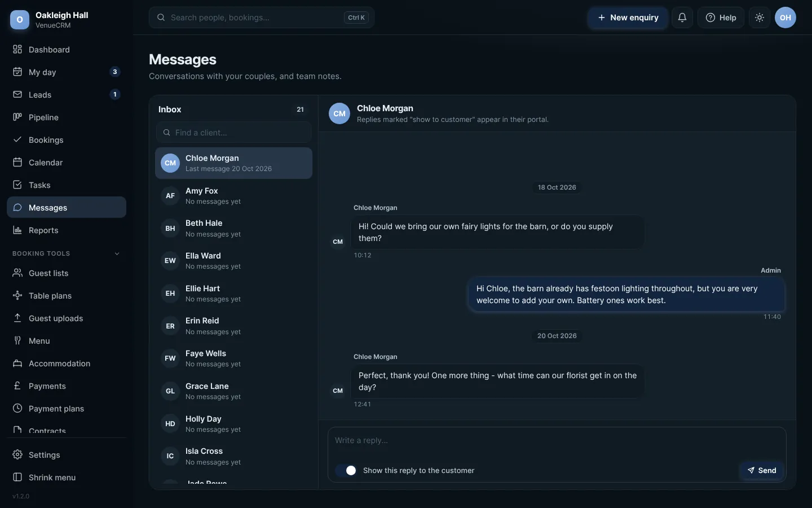Image resolution: width=812 pixels, height=508 pixels.
Task: Click the Tasks icon in sidebar
Action: point(17,185)
